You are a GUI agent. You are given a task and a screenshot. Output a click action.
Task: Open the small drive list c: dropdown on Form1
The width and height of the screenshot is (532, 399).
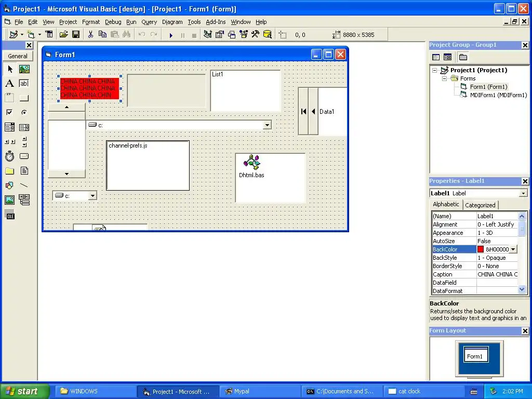(x=92, y=196)
